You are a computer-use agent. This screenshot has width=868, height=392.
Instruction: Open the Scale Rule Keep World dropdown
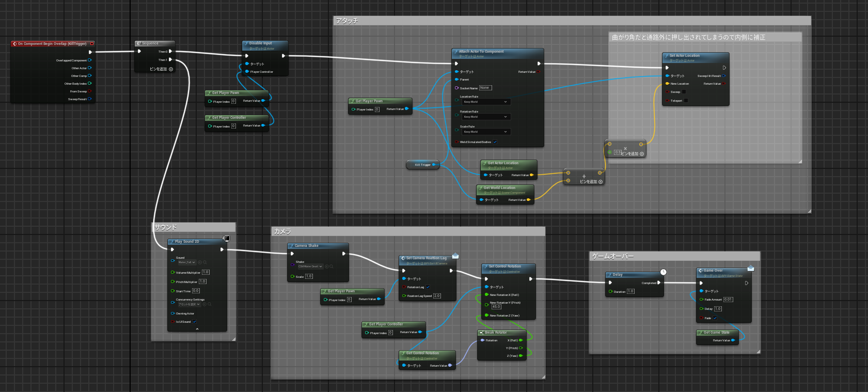click(485, 132)
